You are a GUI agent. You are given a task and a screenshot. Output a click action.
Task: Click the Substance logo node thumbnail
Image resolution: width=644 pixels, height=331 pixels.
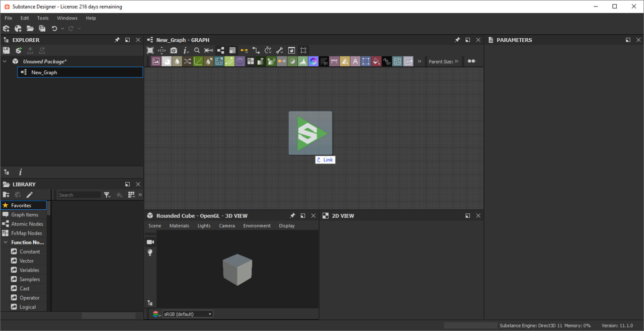pos(310,133)
